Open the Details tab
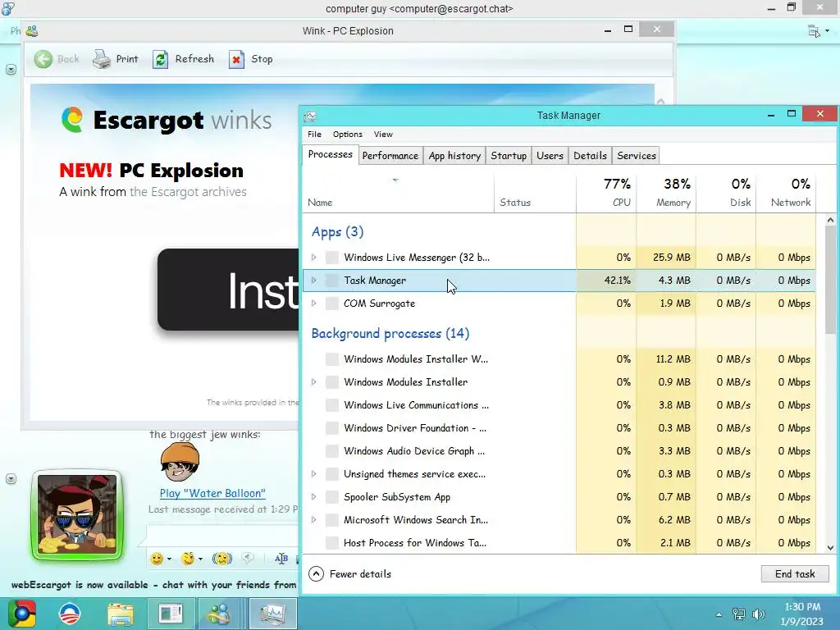Viewport: 840px width, 630px height. click(590, 156)
